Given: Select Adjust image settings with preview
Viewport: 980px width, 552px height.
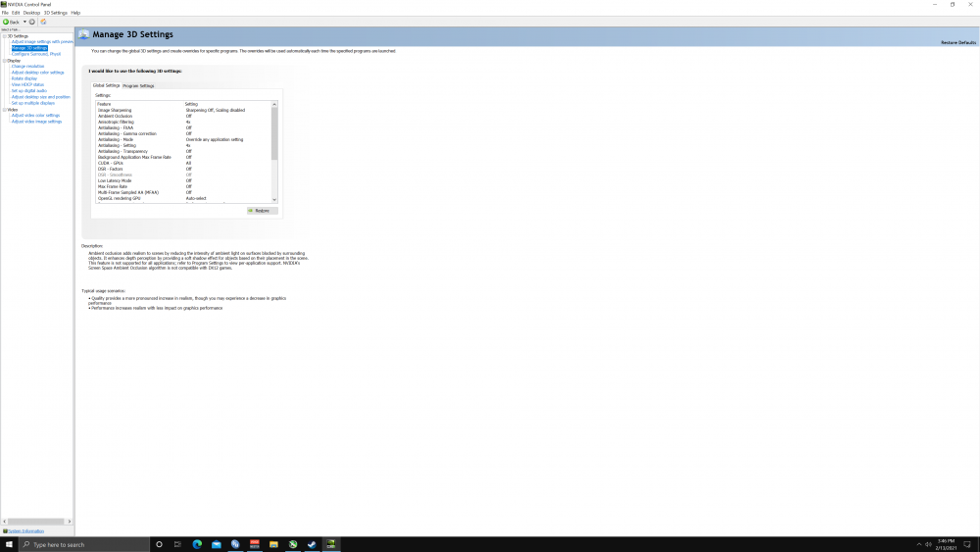Looking at the screenshot, I should [42, 42].
